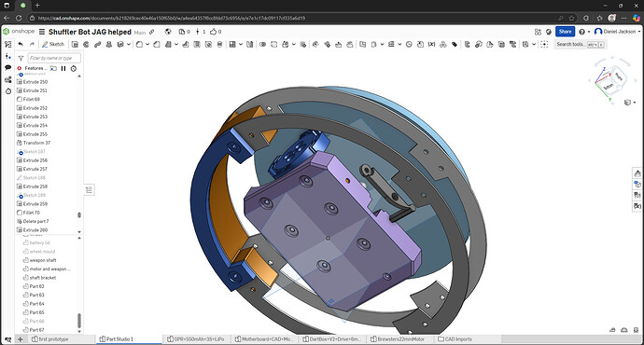Open the onshape hamburger document menu
644x345 pixels.
42,32
